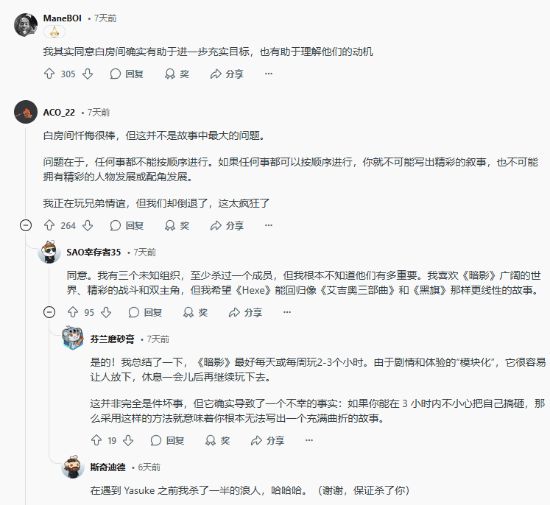Viewport: 550px width, 505px height.
Task: Click the 斯奇迪德 user avatar
Action: [x=73, y=467]
